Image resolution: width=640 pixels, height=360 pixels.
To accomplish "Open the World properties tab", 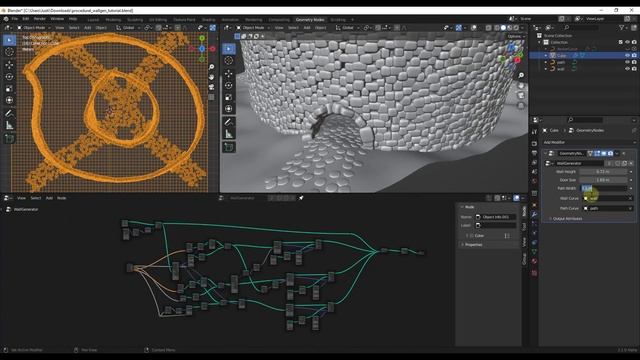I will 534,181.
